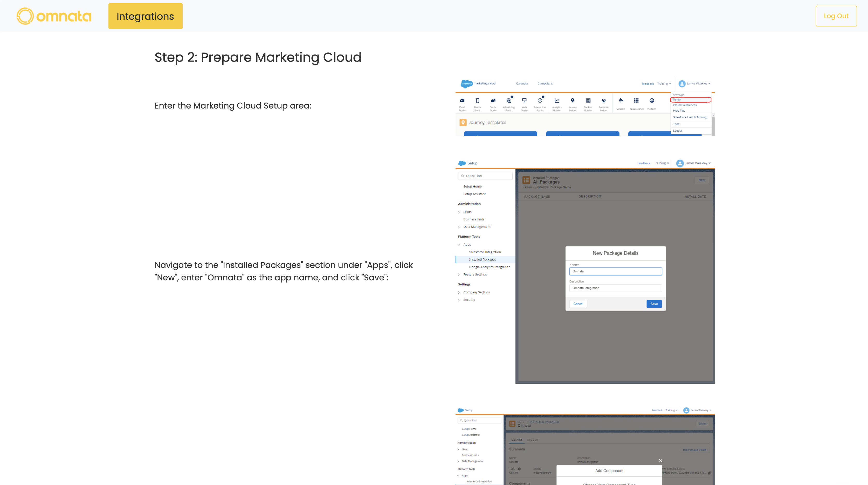Image resolution: width=868 pixels, height=485 pixels.
Task: Expand James Weakley menu in All Packages screenshot
Action: point(693,163)
